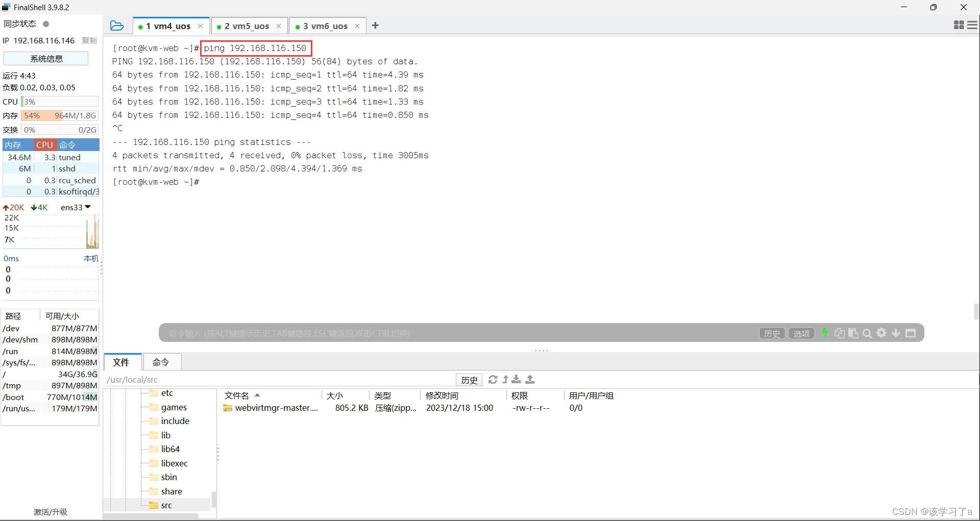Add a new session tab with plus

click(375, 26)
